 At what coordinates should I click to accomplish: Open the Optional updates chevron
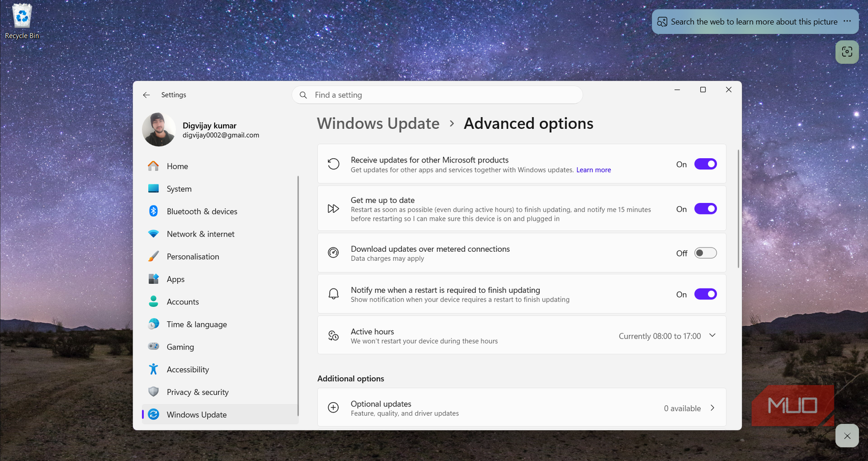712,408
